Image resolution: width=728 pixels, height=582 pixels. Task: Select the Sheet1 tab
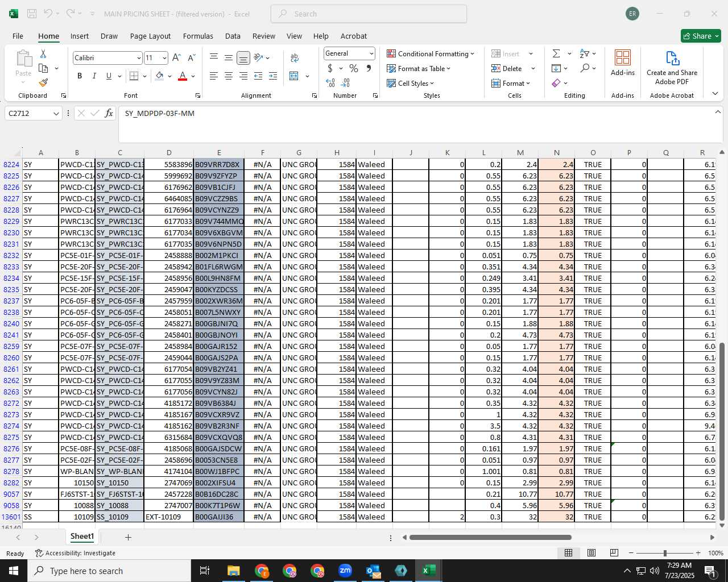click(x=82, y=537)
